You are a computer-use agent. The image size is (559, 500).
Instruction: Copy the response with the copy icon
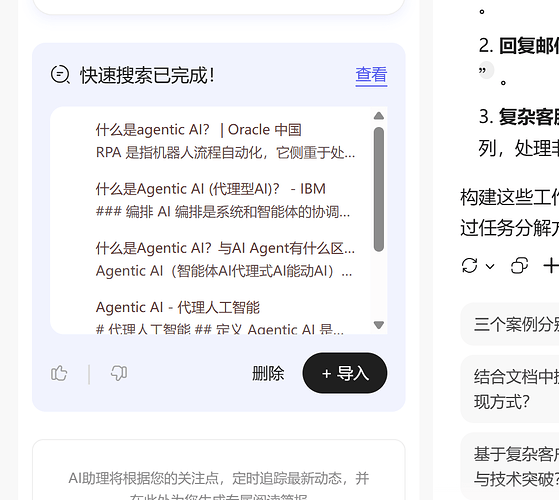pyautogui.click(x=519, y=266)
